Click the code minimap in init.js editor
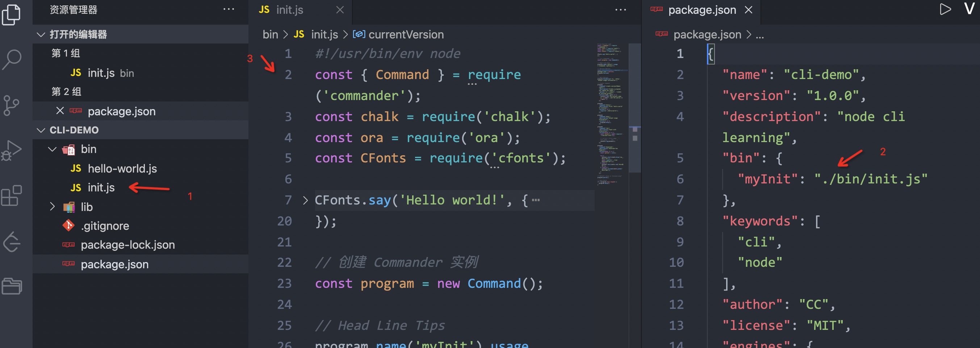The height and width of the screenshot is (348, 980). 611,114
